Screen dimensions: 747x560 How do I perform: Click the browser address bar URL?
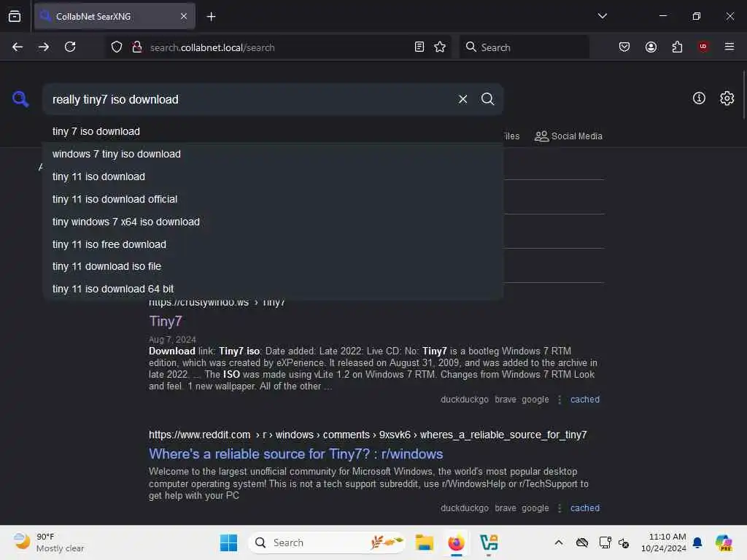[x=212, y=47]
